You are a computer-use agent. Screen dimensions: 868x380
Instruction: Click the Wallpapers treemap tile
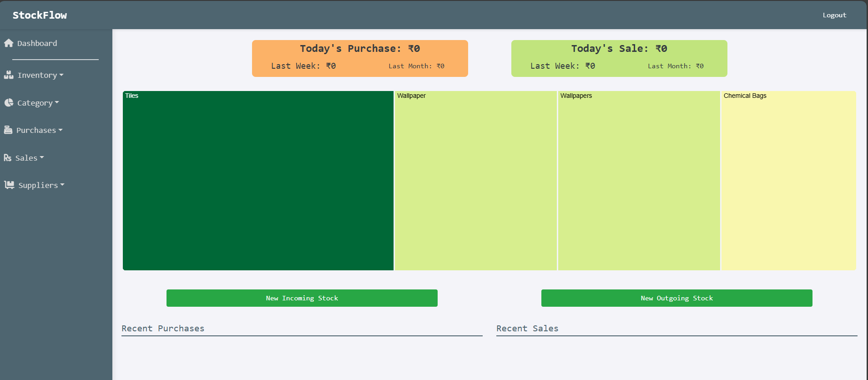click(x=639, y=181)
